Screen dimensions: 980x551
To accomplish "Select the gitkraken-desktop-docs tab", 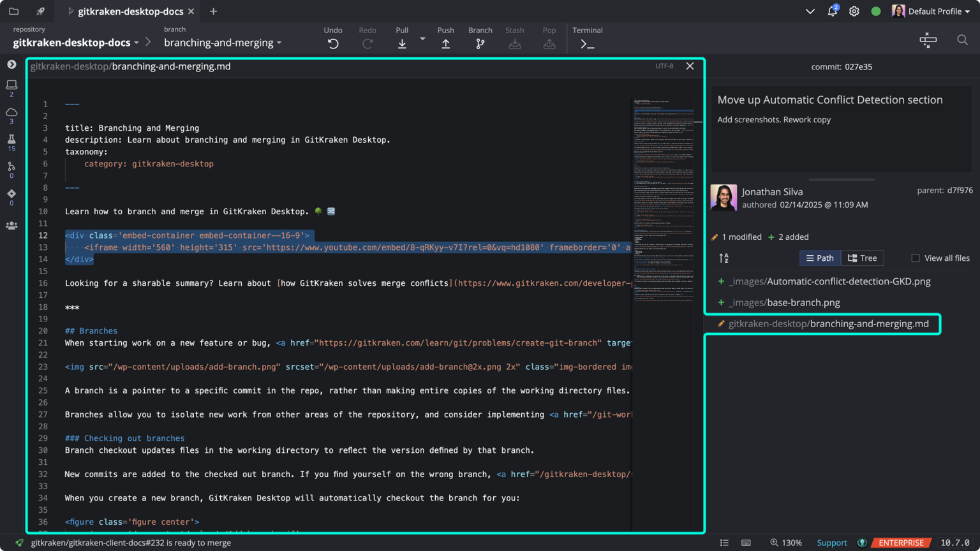I will [130, 11].
